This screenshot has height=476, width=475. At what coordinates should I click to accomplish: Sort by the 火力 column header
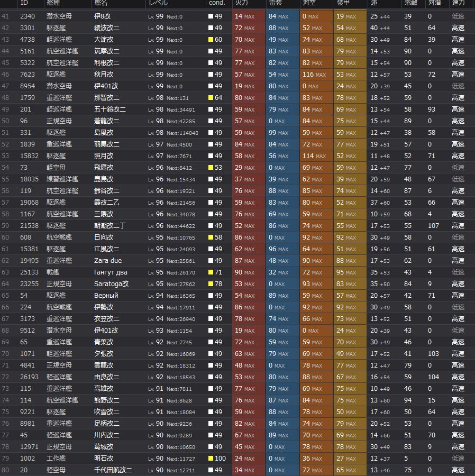pos(242,3)
